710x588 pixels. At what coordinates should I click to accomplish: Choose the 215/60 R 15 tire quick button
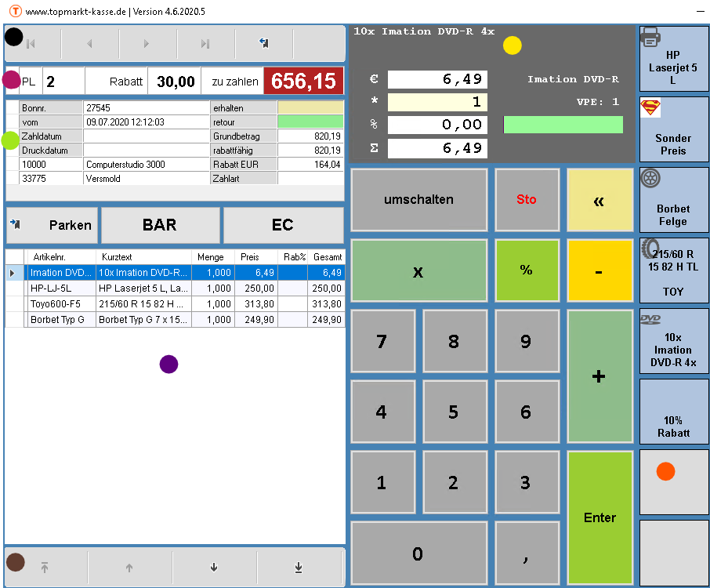(673, 270)
